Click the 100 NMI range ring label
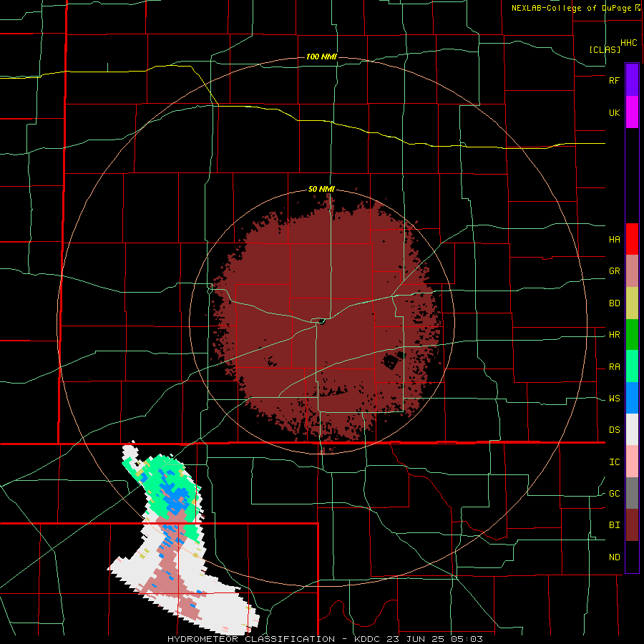Screen dimensions: 644x644 click(x=321, y=57)
